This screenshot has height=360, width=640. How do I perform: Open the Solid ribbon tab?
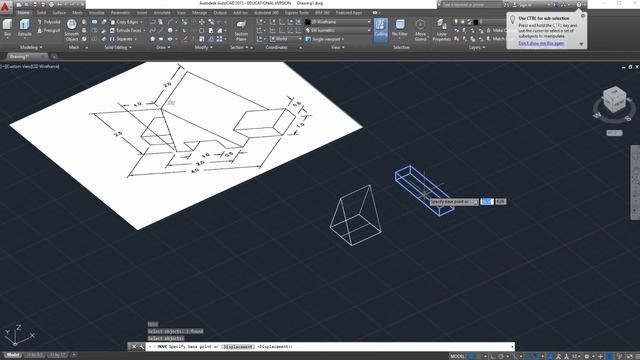tap(41, 13)
